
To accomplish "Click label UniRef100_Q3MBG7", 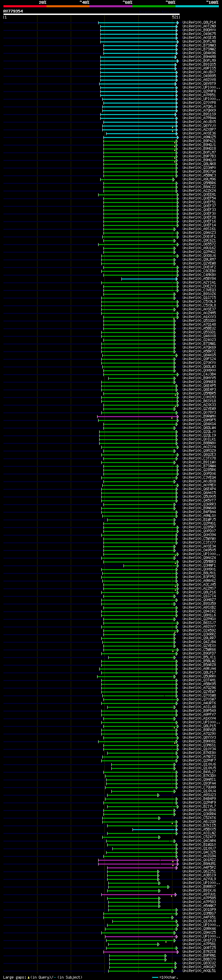I will pos(199,913).
